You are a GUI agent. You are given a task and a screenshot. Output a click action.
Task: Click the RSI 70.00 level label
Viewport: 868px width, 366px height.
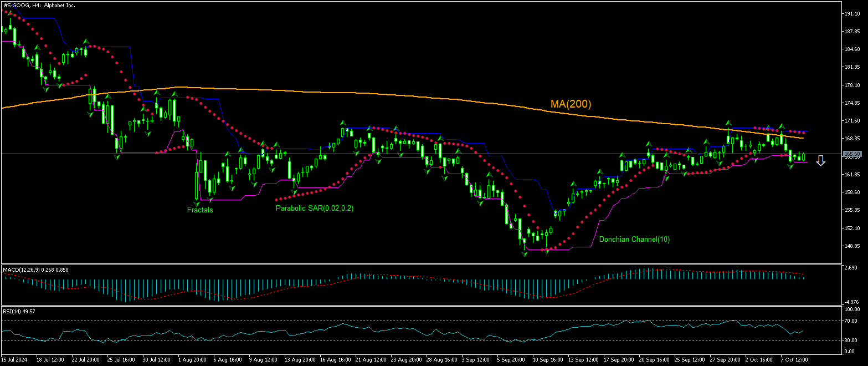[x=851, y=321]
